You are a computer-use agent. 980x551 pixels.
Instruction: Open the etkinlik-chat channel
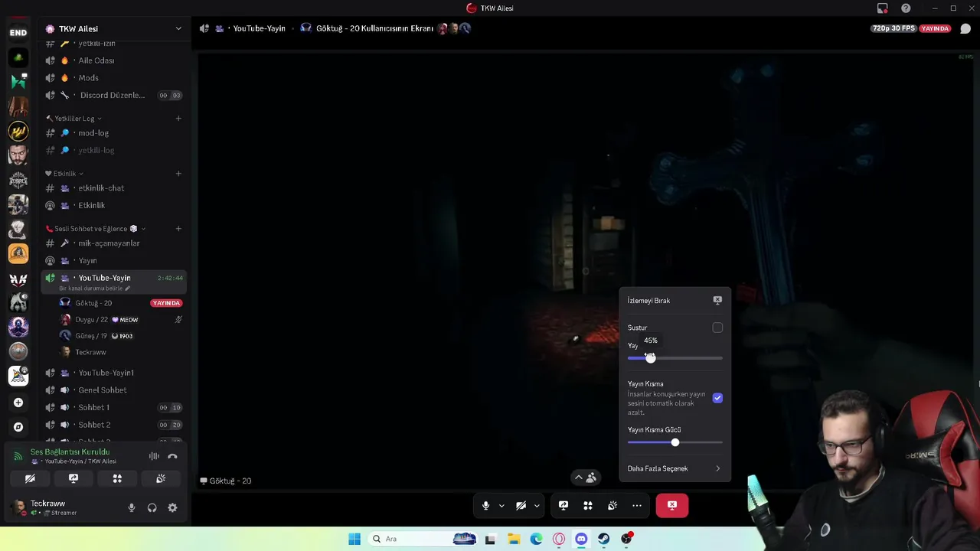114,187
